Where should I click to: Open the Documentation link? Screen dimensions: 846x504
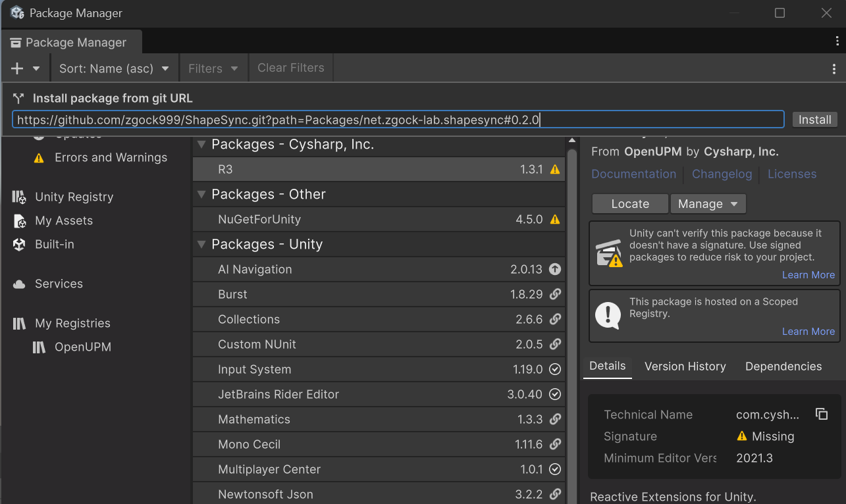[633, 174]
